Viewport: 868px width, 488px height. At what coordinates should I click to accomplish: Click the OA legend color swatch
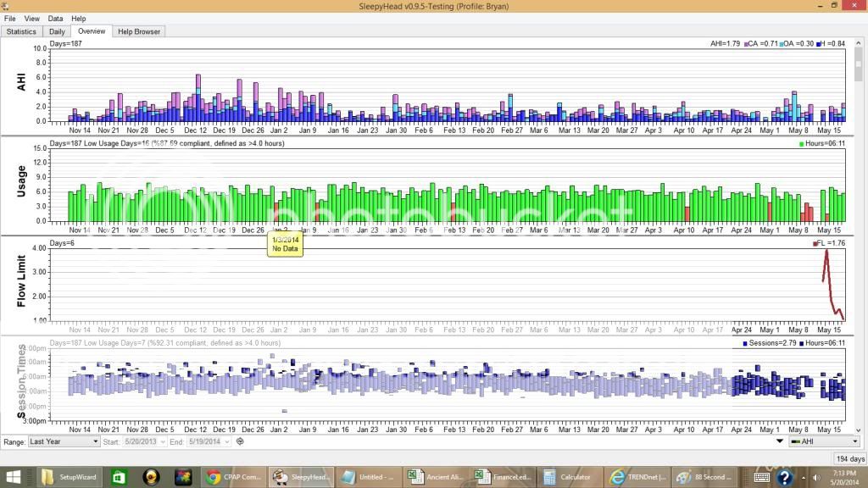[781, 44]
